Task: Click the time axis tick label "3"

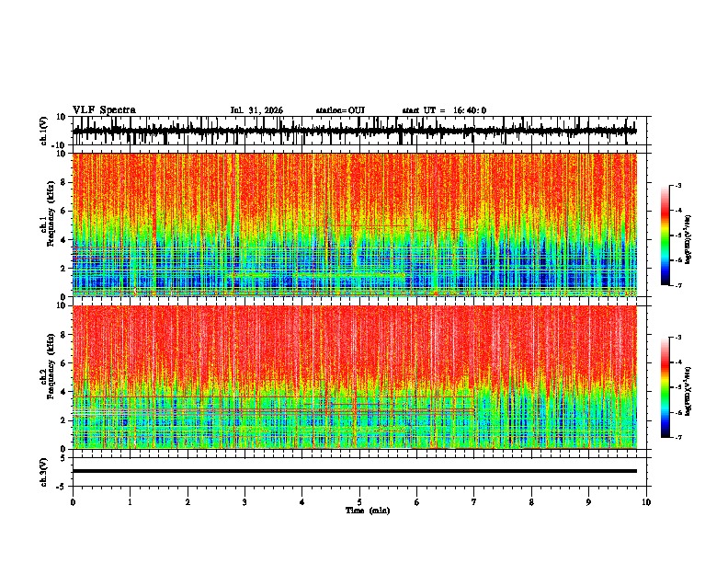Action: pos(245,502)
